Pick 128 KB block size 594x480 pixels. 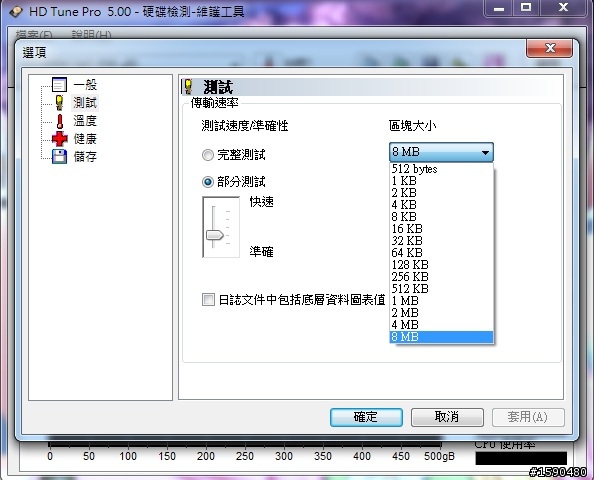(441, 265)
